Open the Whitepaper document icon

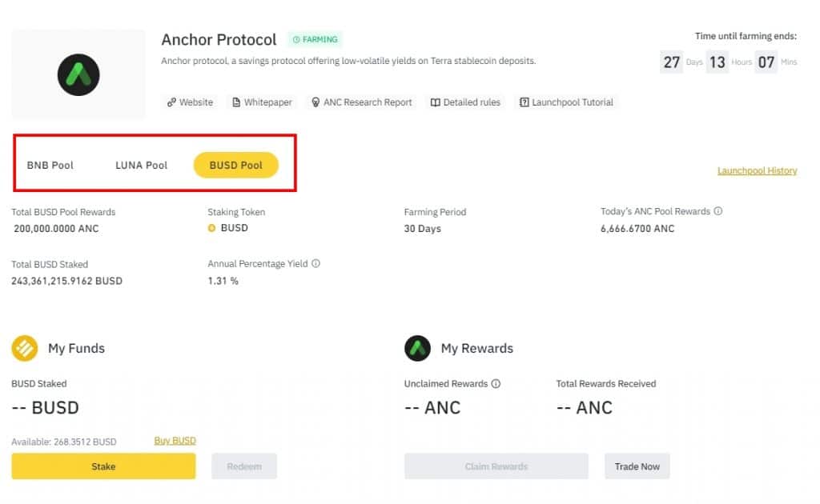(236, 102)
